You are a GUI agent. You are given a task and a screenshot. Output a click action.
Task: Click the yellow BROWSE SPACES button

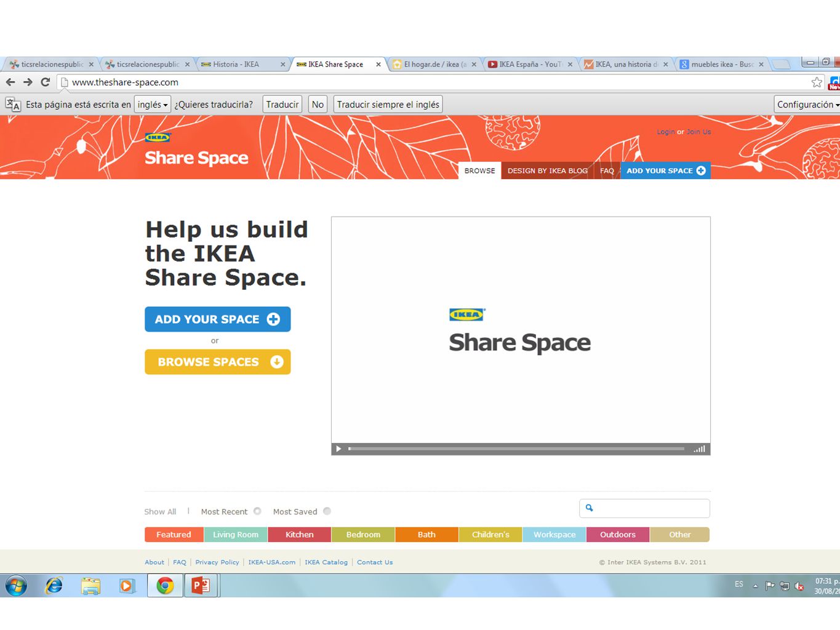[x=217, y=362]
